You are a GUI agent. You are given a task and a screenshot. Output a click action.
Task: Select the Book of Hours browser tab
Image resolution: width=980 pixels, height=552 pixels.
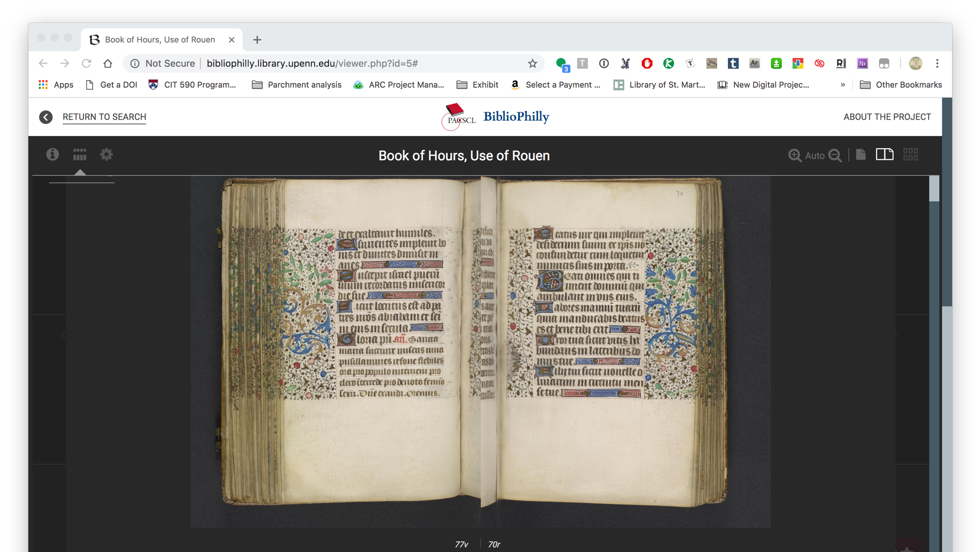pyautogui.click(x=160, y=40)
